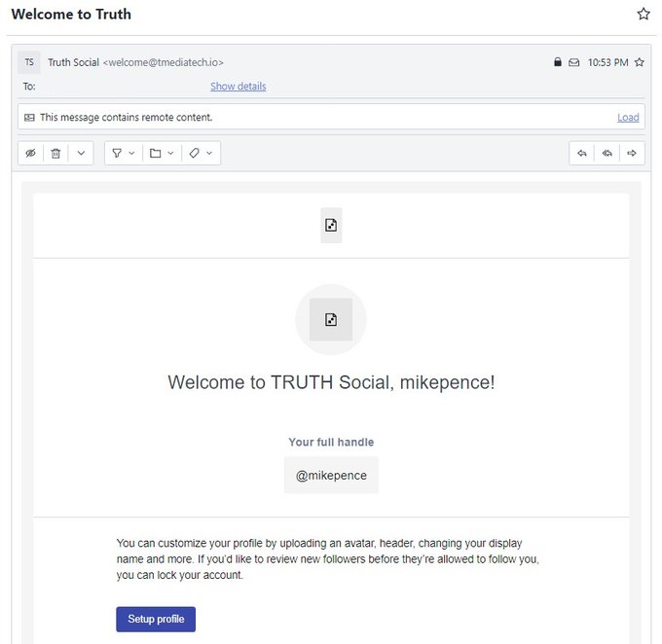Star the Welcome to Truth conversation
Screen dimensions: 662x644
point(643,14)
